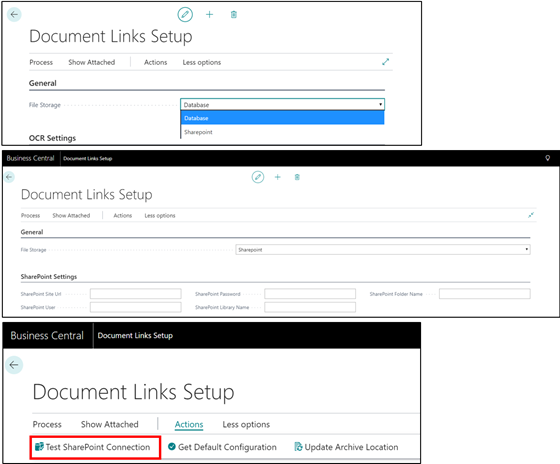Click back arrow in top Document Links Setup panel
The image size is (560, 464).
click(14, 15)
